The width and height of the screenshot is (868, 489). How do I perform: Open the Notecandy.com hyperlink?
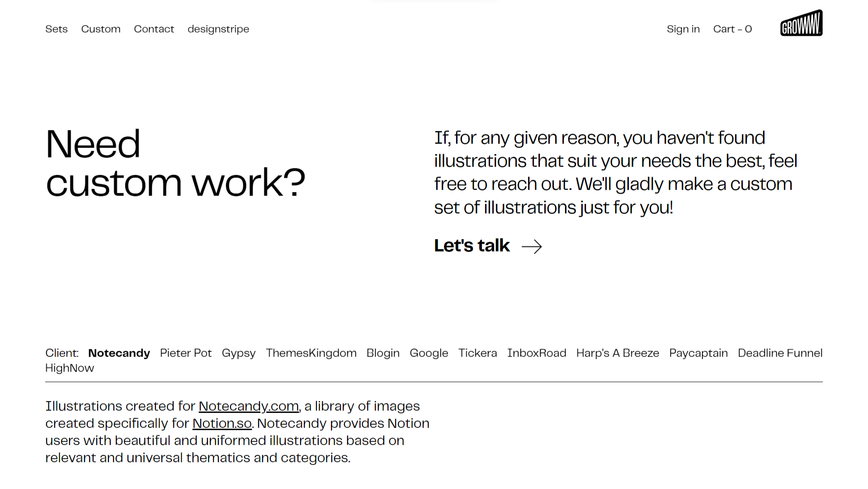[249, 406]
